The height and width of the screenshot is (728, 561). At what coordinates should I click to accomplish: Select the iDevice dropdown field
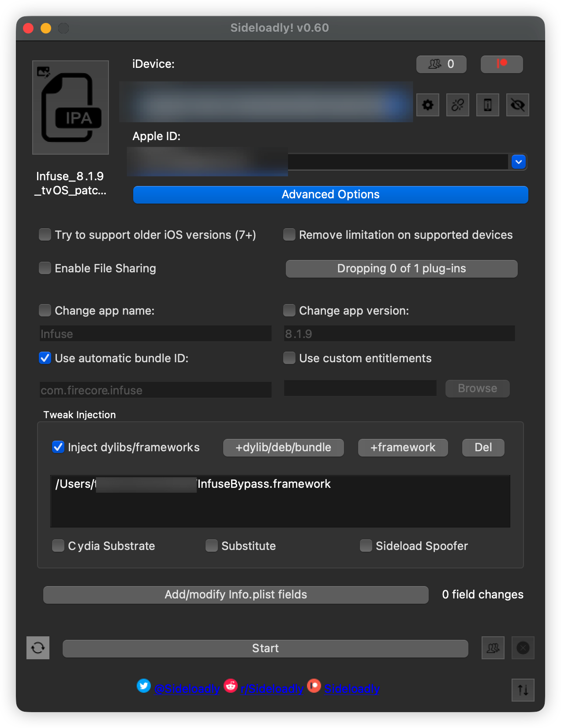266,102
